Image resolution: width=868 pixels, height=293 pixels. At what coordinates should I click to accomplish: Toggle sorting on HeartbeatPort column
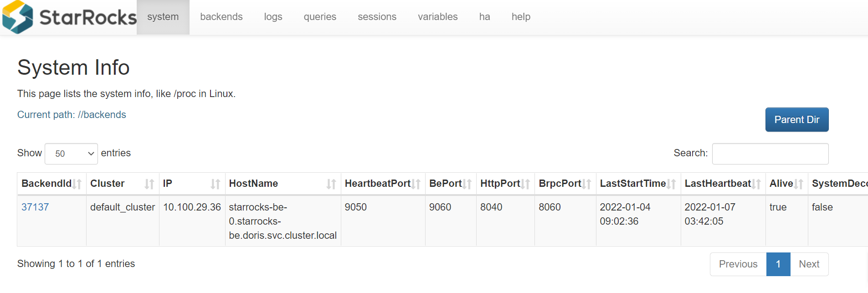click(416, 184)
